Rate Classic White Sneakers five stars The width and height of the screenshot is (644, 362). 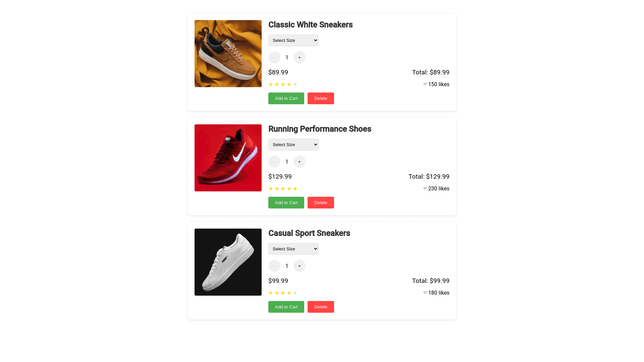click(295, 84)
